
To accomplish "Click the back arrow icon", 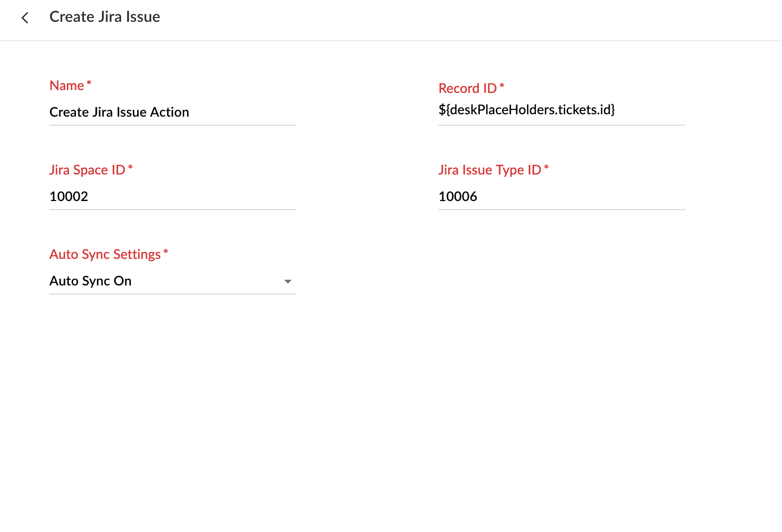I will pyautogui.click(x=25, y=18).
